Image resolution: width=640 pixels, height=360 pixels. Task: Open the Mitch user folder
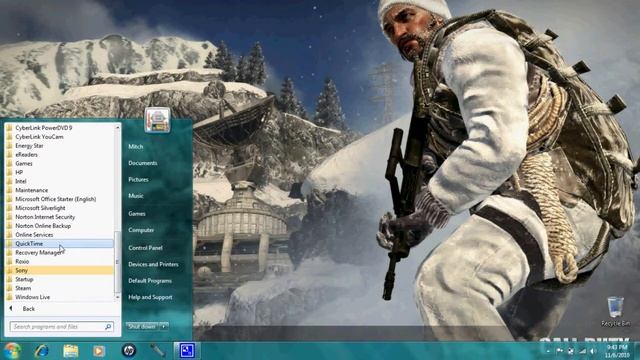pyautogui.click(x=136, y=147)
